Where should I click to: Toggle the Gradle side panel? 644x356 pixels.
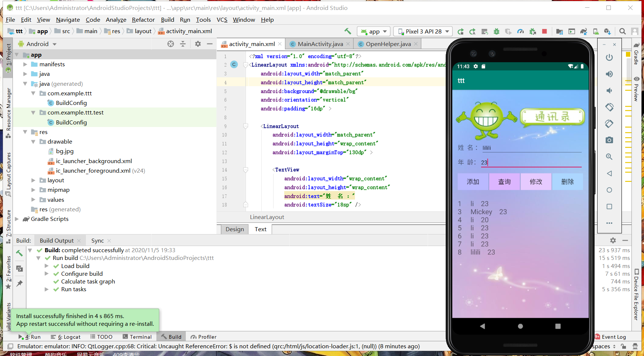click(x=637, y=53)
